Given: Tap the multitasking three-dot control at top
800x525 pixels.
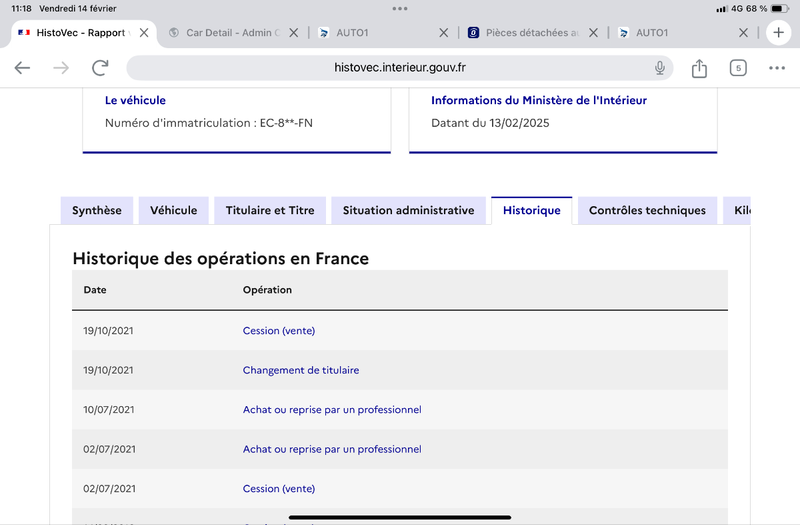Looking at the screenshot, I should [x=400, y=9].
